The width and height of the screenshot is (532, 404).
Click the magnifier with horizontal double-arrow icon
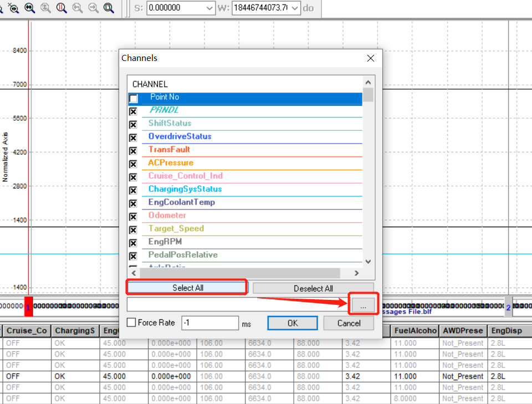(30, 7)
